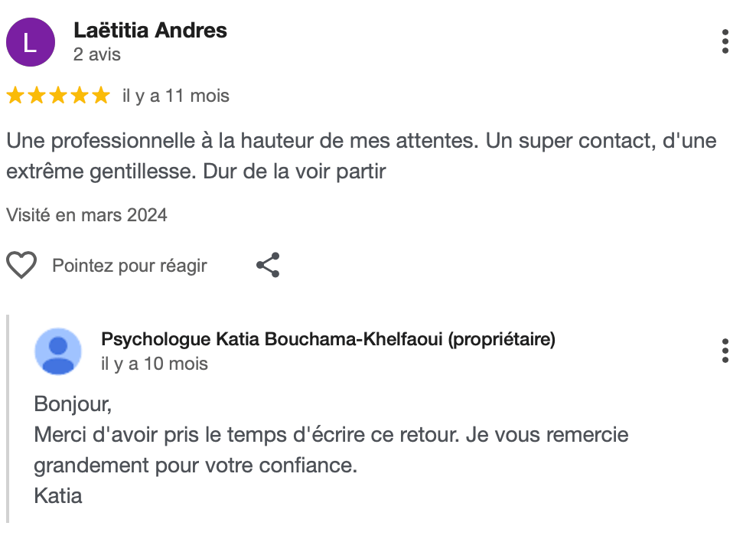Click the "Pointez pour réagir" label
The image size is (756, 539).
coord(129,266)
